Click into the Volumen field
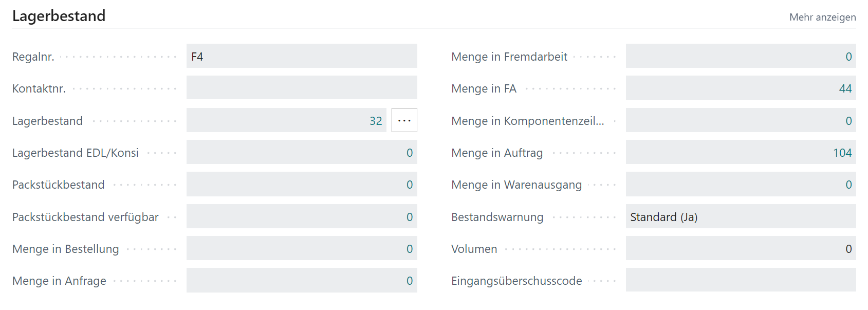Viewport: 868px width, 310px height. (x=740, y=248)
